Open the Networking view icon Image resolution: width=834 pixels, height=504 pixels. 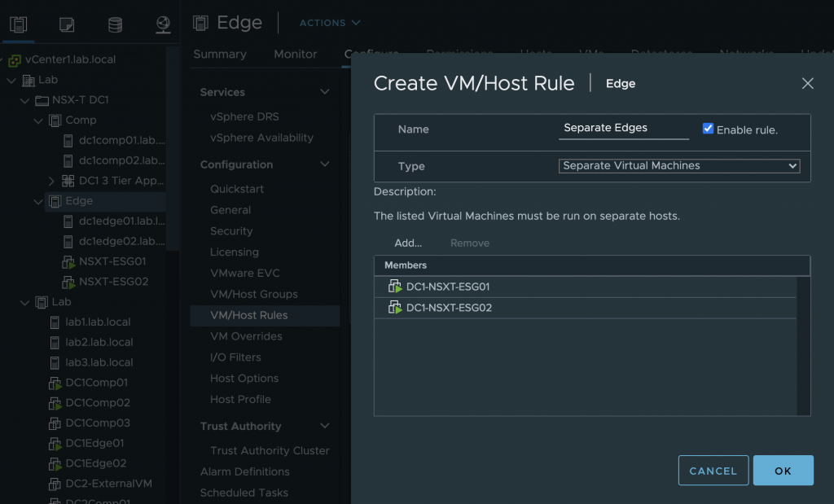tap(163, 24)
